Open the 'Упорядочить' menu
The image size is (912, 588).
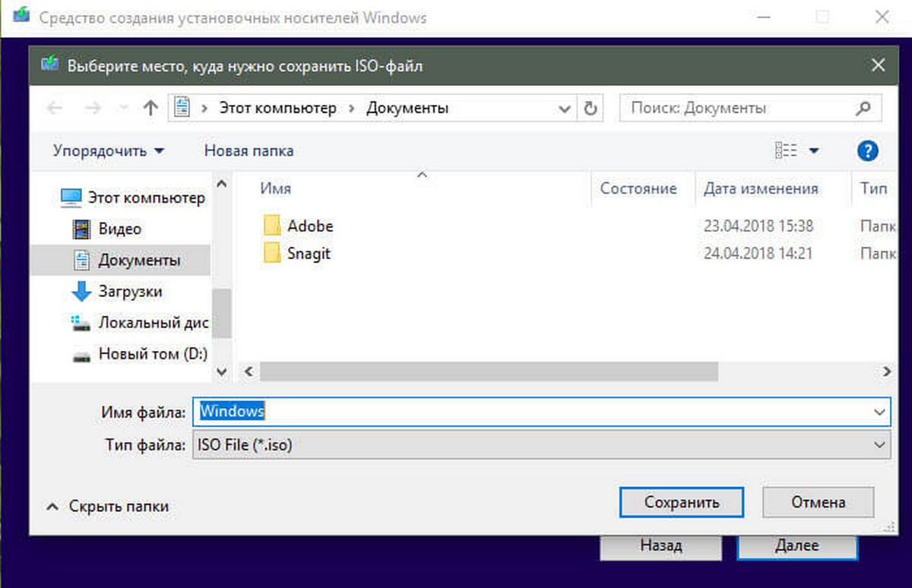[109, 150]
